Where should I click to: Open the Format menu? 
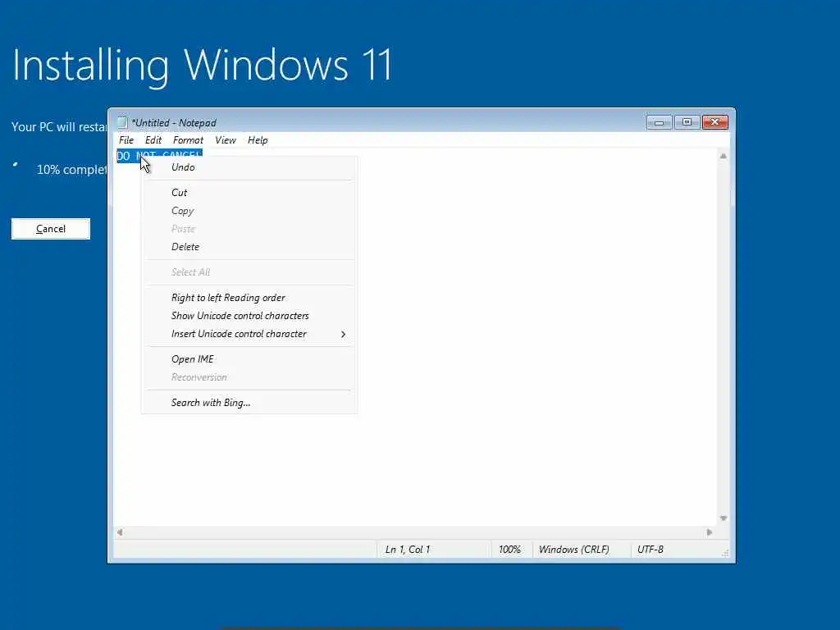pyautogui.click(x=188, y=140)
